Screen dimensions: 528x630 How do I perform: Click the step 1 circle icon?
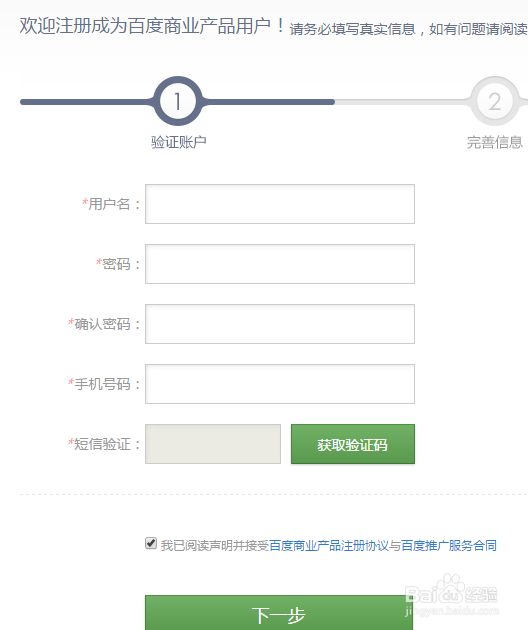(x=178, y=101)
